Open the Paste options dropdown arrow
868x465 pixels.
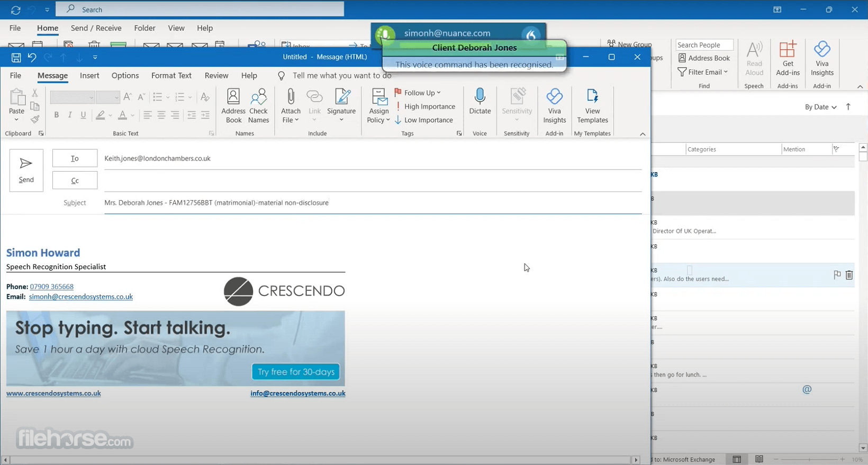[16, 120]
